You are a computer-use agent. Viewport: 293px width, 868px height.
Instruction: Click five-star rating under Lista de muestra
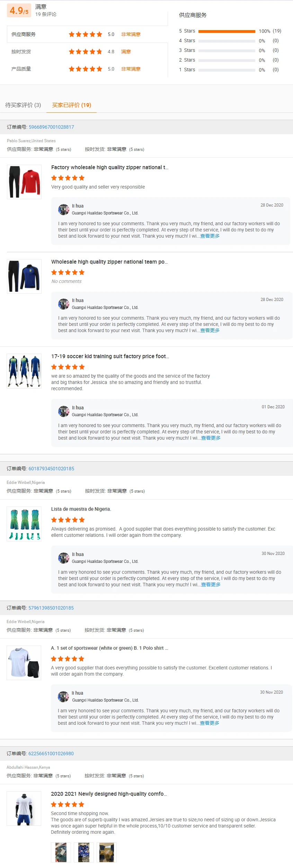(x=68, y=520)
